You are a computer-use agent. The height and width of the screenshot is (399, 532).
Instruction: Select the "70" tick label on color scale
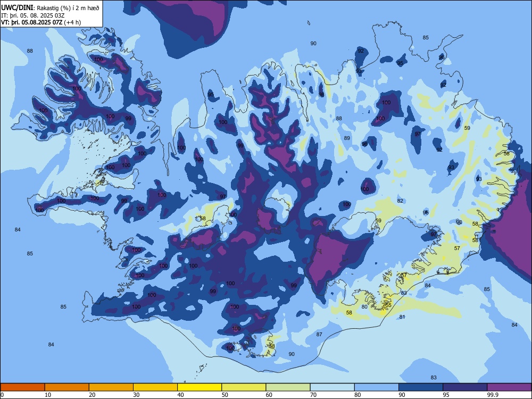313,395
